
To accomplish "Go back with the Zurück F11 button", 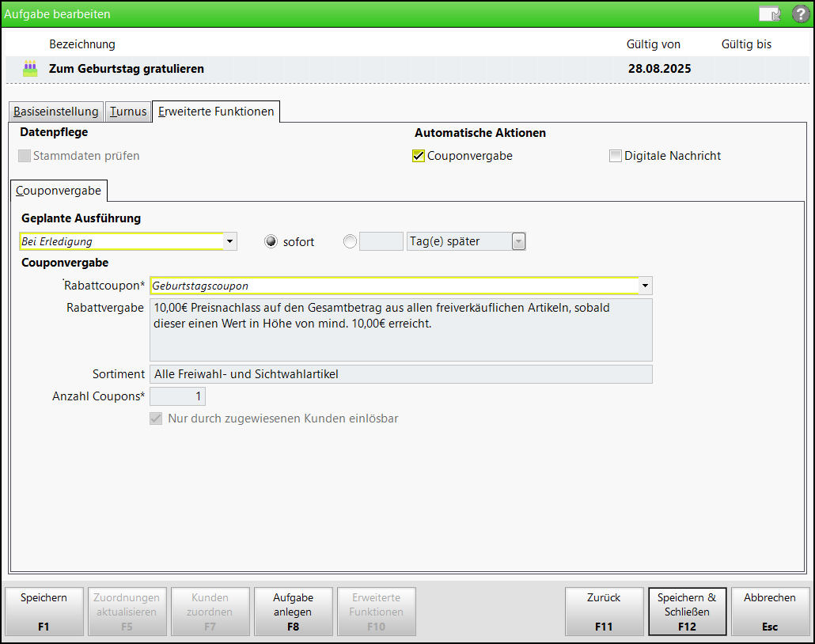I will [x=604, y=612].
